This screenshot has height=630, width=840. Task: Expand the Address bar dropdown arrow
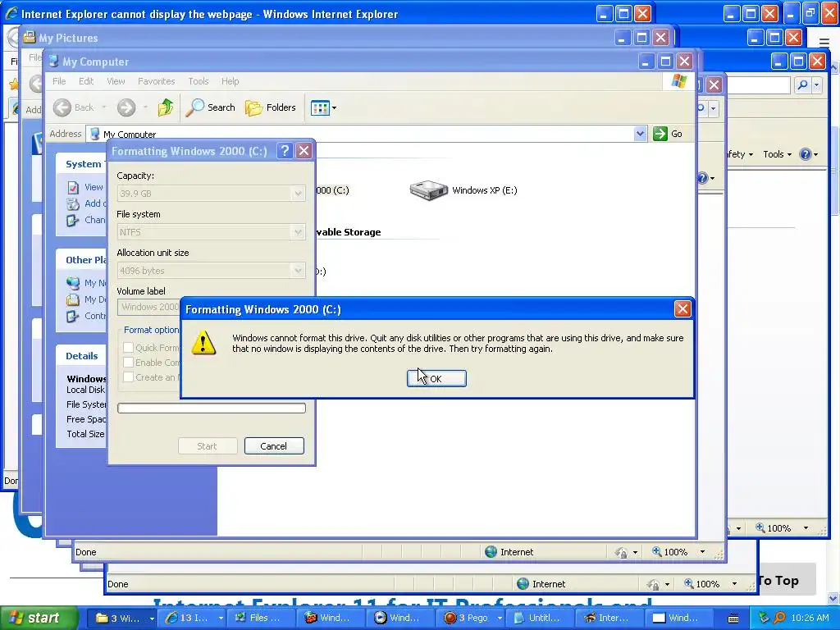640,134
